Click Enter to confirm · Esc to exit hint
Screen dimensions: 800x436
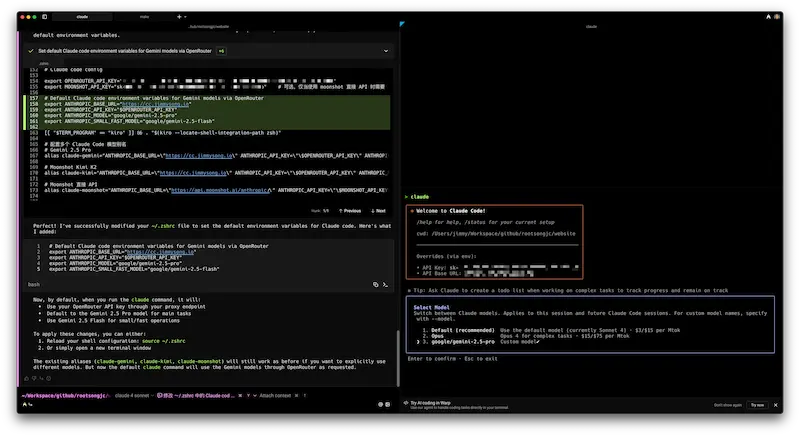(452, 358)
